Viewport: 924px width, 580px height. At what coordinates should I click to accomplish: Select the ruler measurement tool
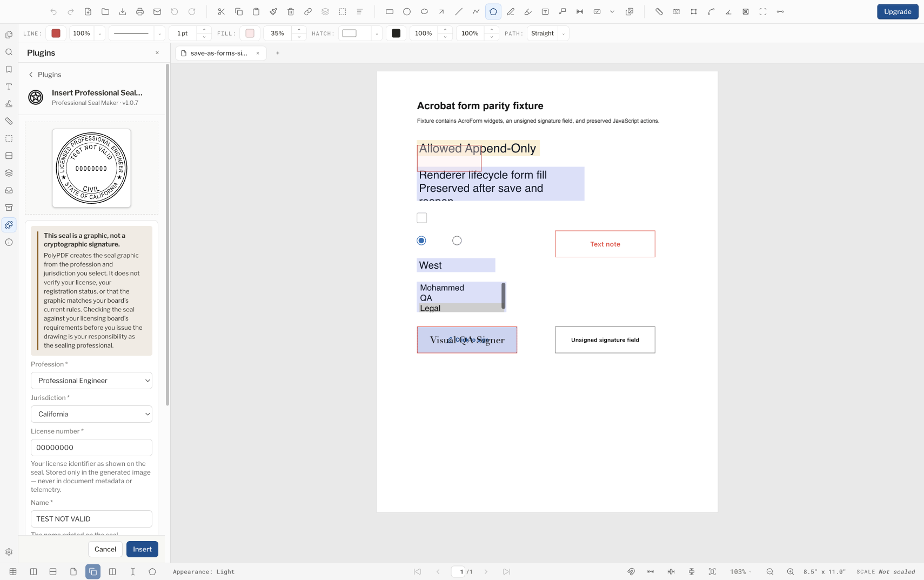[659, 11]
